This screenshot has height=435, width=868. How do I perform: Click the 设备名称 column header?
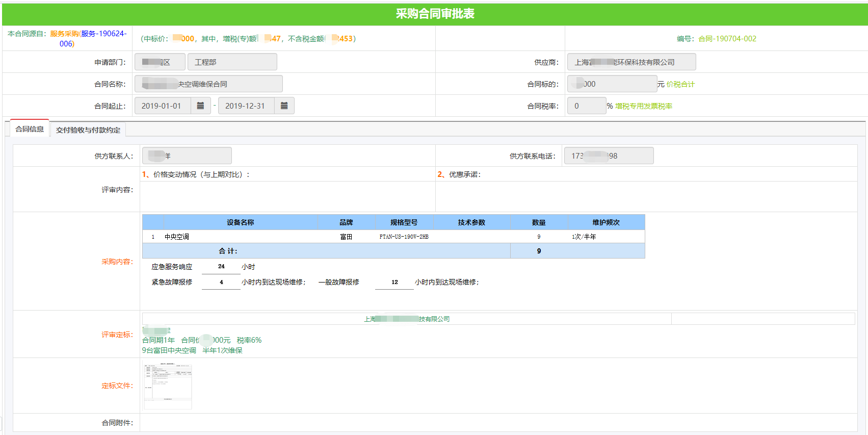click(x=240, y=222)
